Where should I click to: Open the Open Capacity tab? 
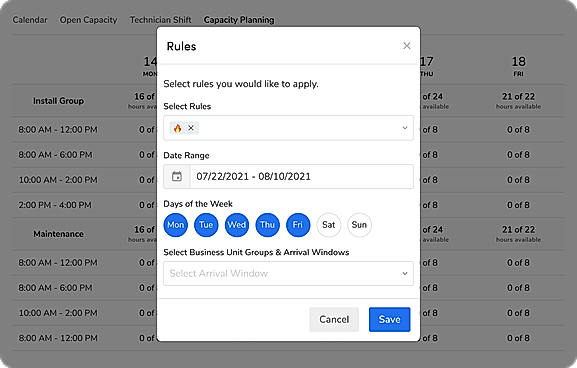tap(88, 20)
